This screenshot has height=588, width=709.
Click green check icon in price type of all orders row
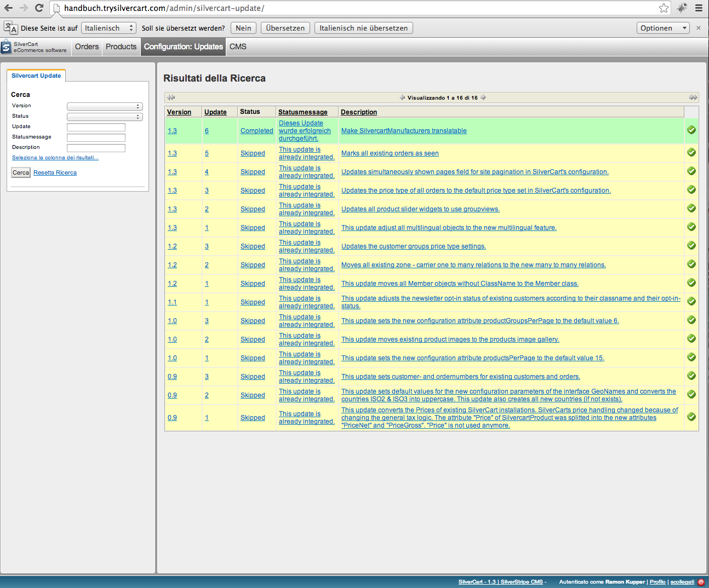pos(691,189)
